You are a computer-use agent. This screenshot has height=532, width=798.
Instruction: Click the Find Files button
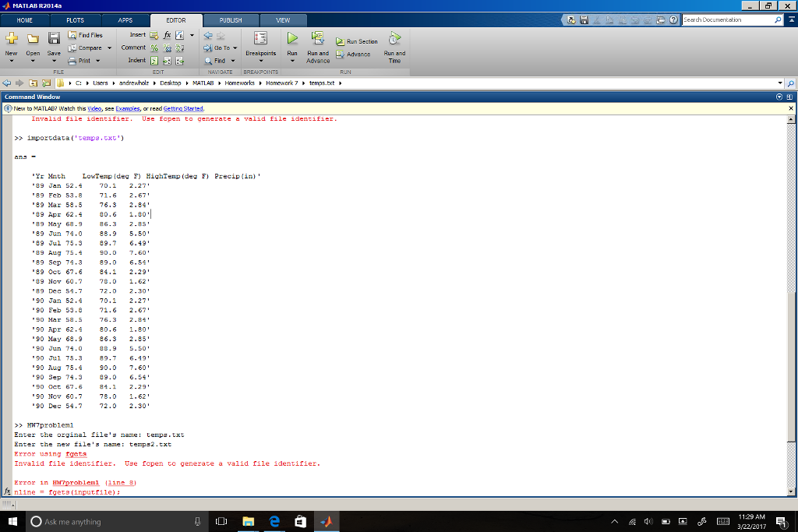86,35
